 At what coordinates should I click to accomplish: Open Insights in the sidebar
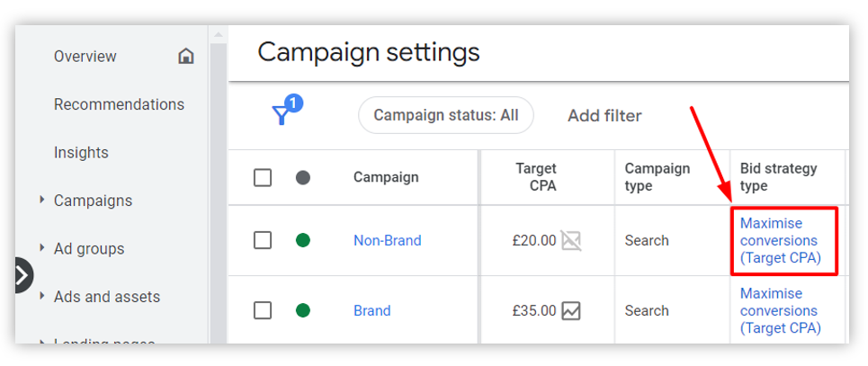click(81, 152)
